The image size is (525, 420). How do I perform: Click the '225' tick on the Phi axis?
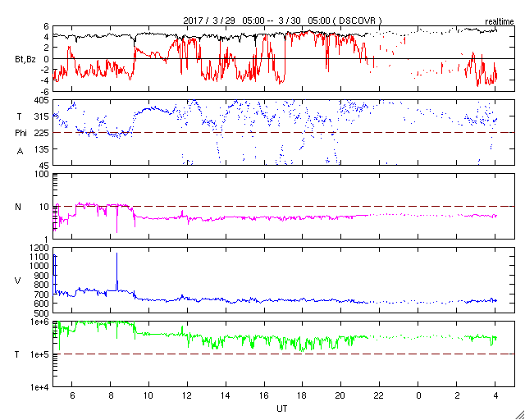pos(42,133)
